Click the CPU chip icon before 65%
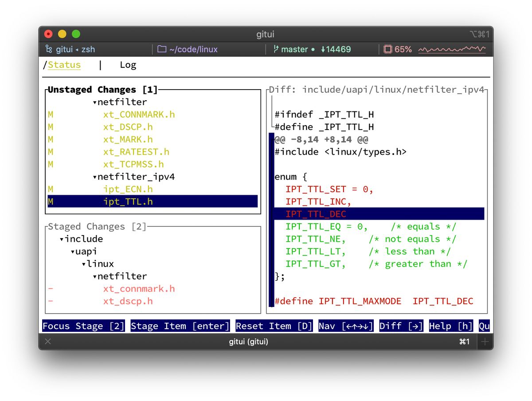The height and width of the screenshot is (401, 532). pos(388,49)
